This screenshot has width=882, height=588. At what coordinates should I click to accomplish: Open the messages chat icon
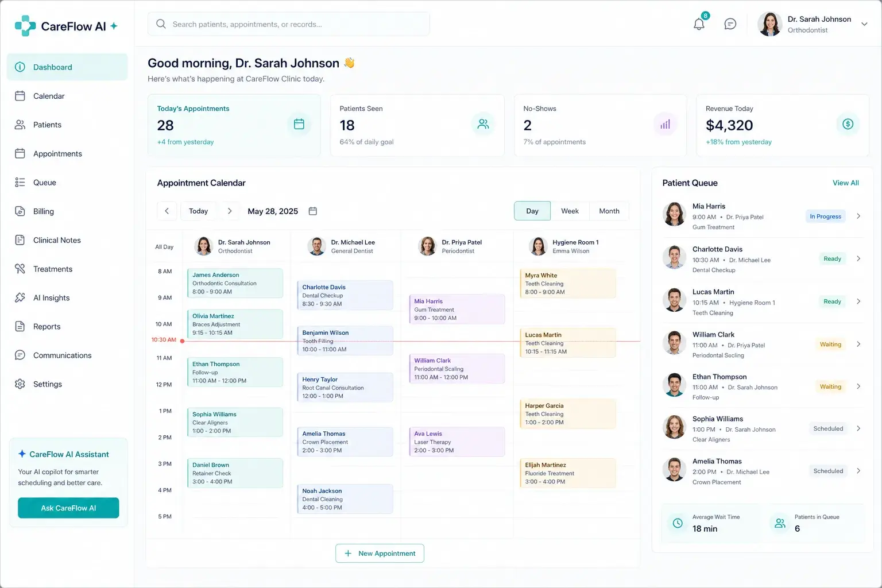(730, 24)
